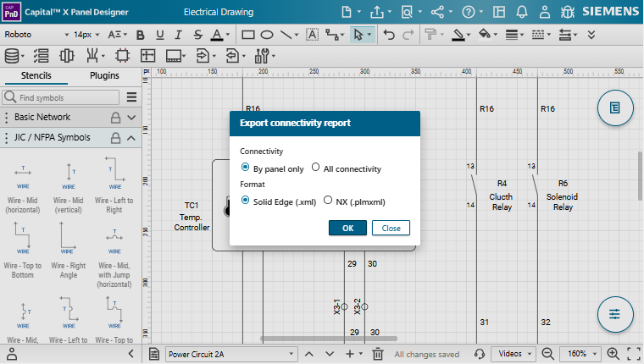Switch to the Stencils tab
Screen dimensions: 644x364
pos(36,75)
